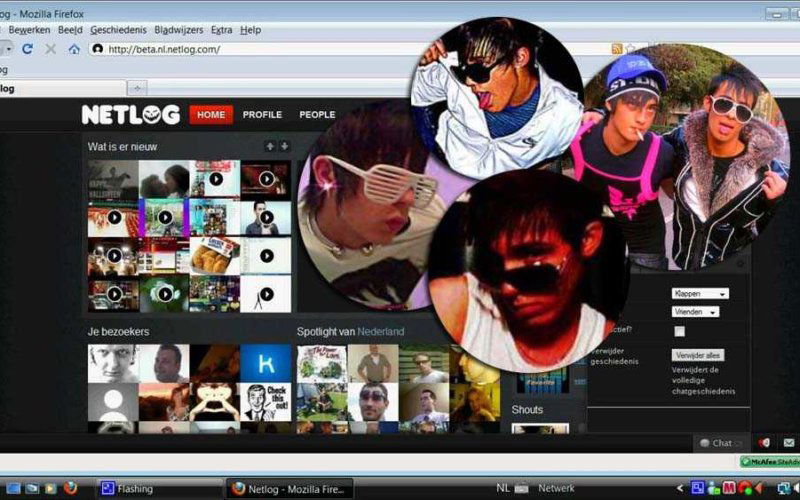This screenshot has width=800, height=500.
Task: Open the Geschiedenis menu
Action: [118, 30]
